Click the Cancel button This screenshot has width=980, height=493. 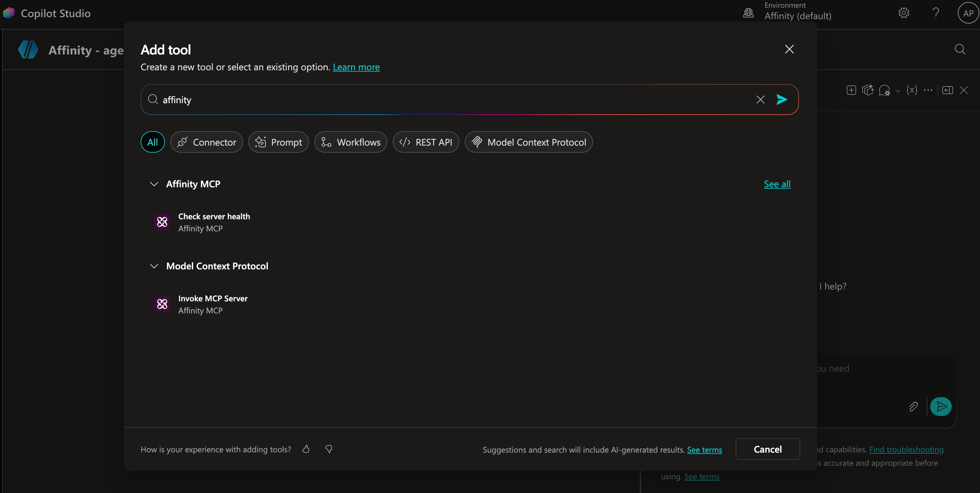[x=768, y=449]
